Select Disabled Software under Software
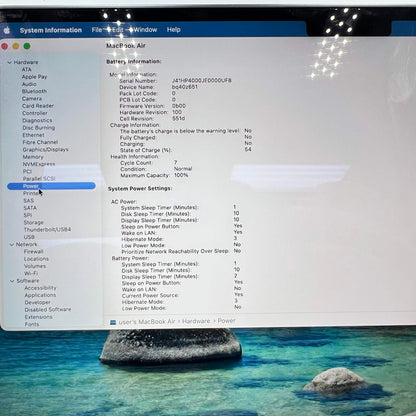Viewport: 416px width, 416px height. coord(48,310)
